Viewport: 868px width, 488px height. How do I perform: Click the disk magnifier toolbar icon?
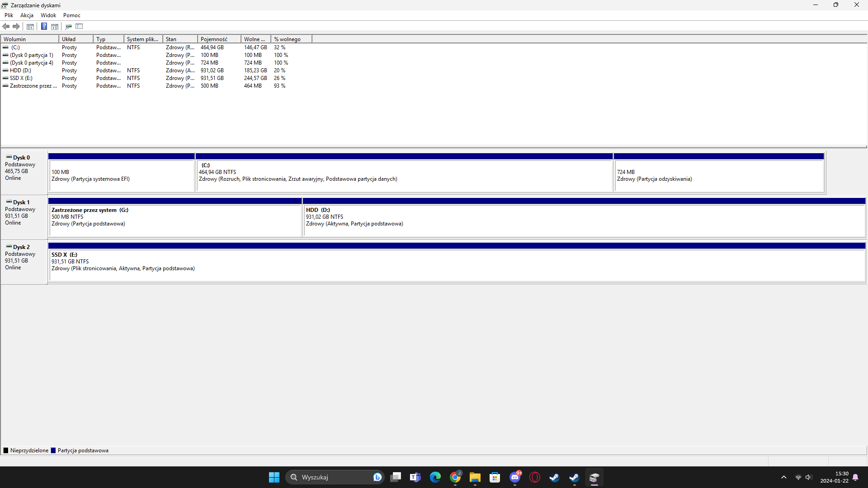(x=69, y=26)
